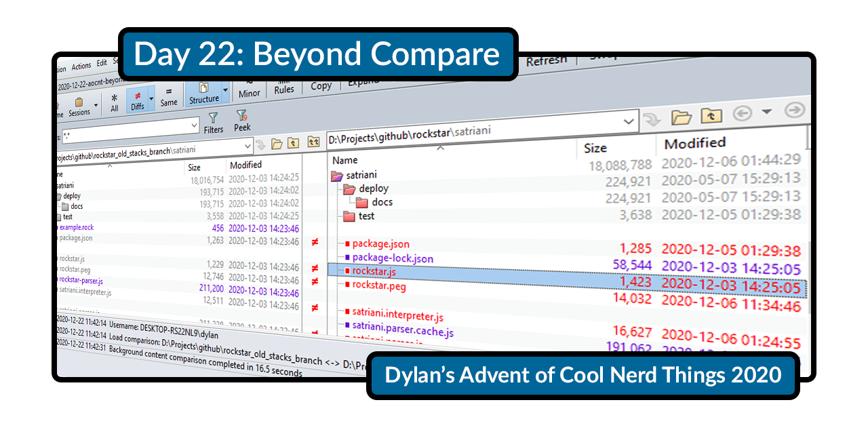Click the Filters funnel icon
Viewport: 868px width, 434px height.
(x=213, y=117)
